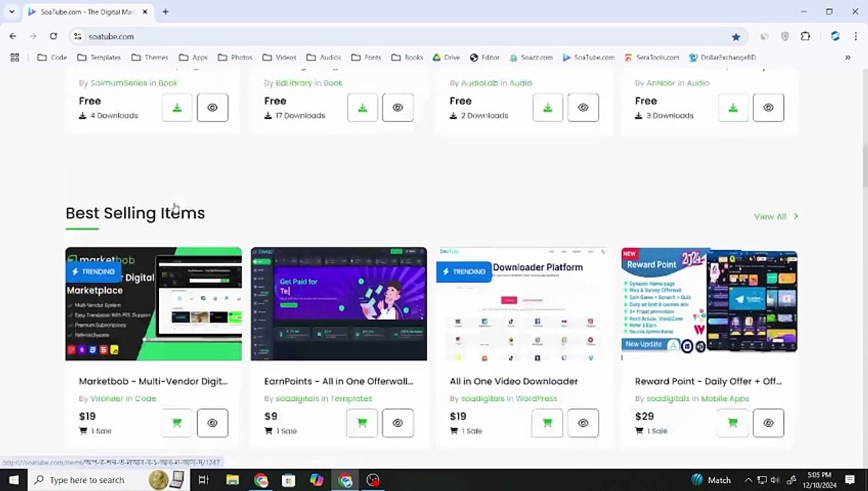The width and height of the screenshot is (868, 491).
Task: Add Reward Point to cart
Action: click(733, 423)
